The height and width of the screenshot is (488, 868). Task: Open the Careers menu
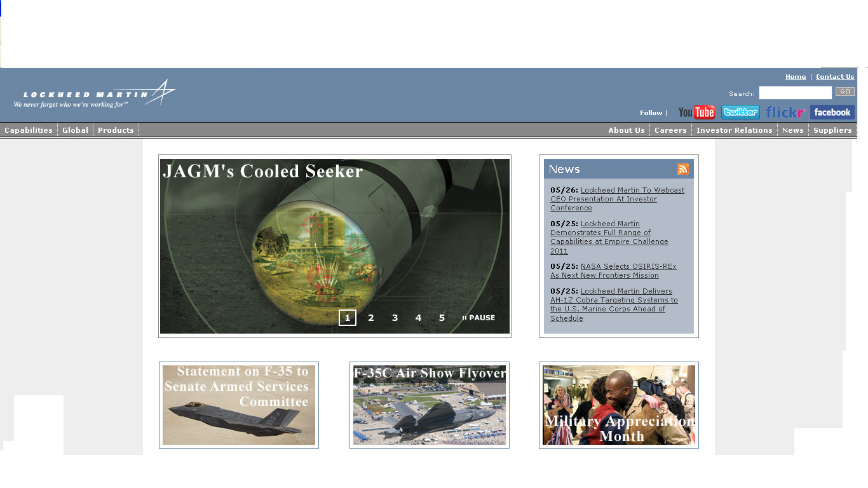(670, 130)
